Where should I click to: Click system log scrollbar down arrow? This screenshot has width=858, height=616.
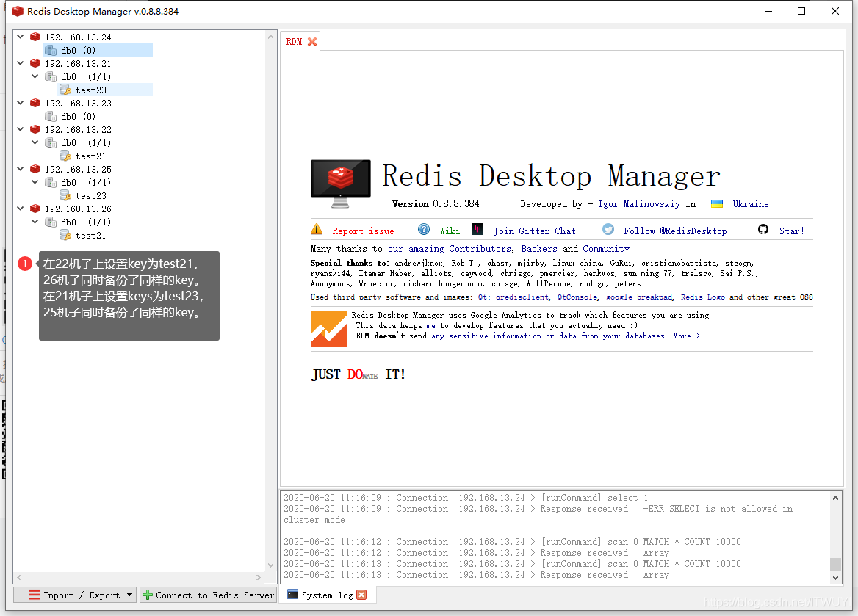835,577
